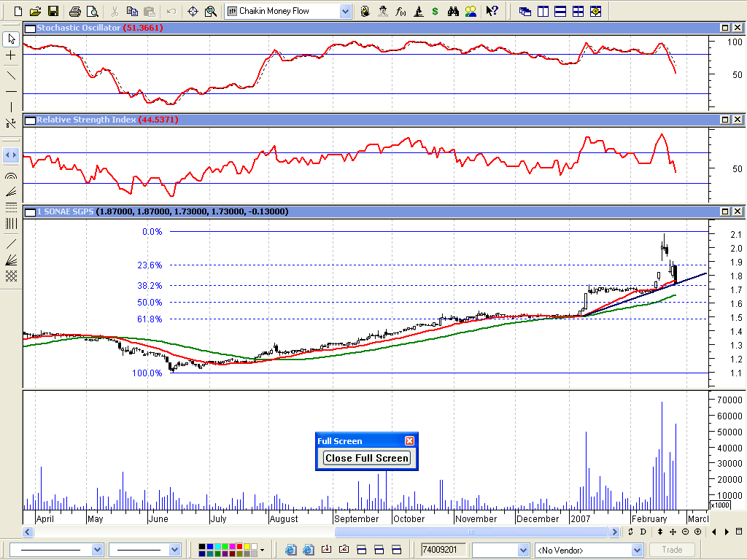Choose the arrow pointer select tool
The height and width of the screenshot is (560, 747).
coord(11,39)
